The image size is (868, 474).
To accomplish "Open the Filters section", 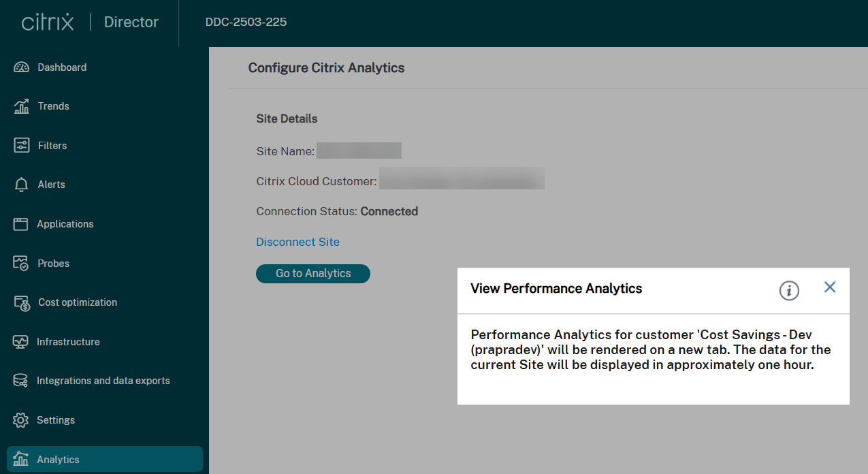I will click(x=52, y=145).
